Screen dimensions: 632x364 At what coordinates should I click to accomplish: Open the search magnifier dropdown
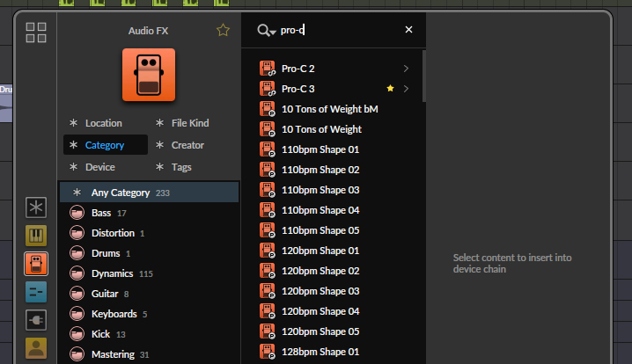coord(265,31)
